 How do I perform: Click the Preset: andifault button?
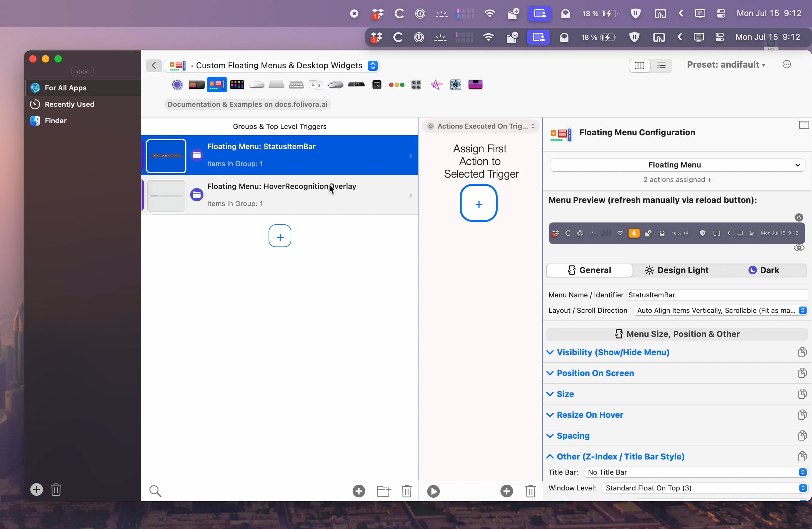726,65
